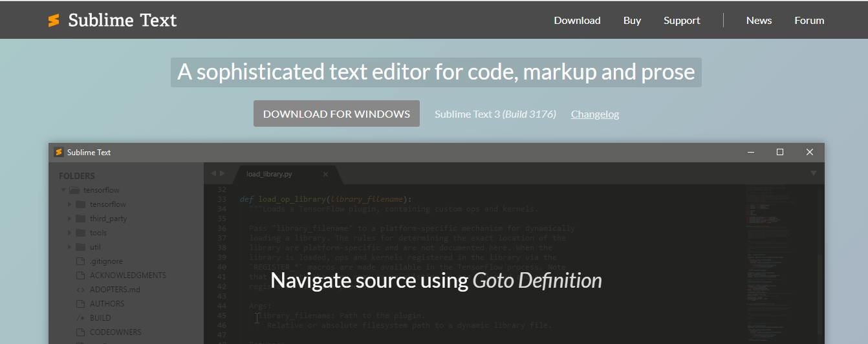Expand the nested tensorflow subfolder arrow
The image size is (868, 344).
pyautogui.click(x=70, y=204)
